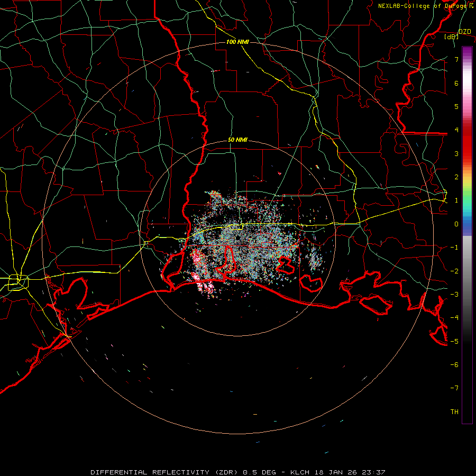Click the "0.5 DEG" elevation angle text

pyautogui.click(x=260, y=472)
